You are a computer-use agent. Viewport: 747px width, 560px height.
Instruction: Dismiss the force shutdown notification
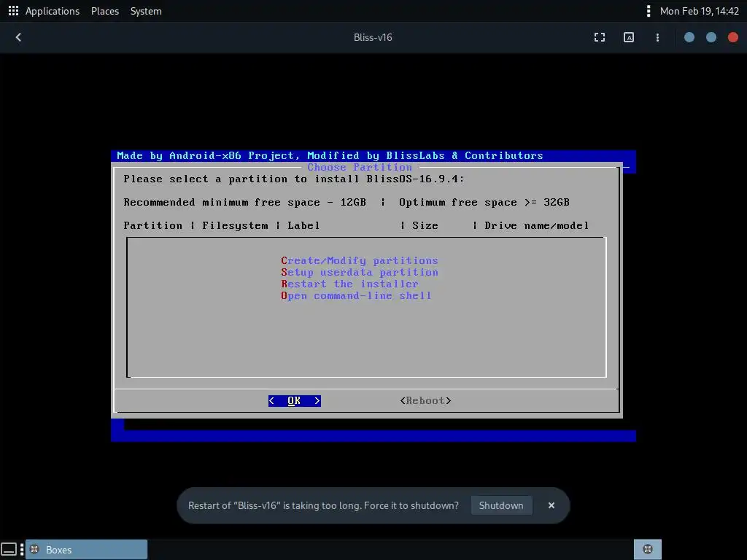(x=551, y=505)
